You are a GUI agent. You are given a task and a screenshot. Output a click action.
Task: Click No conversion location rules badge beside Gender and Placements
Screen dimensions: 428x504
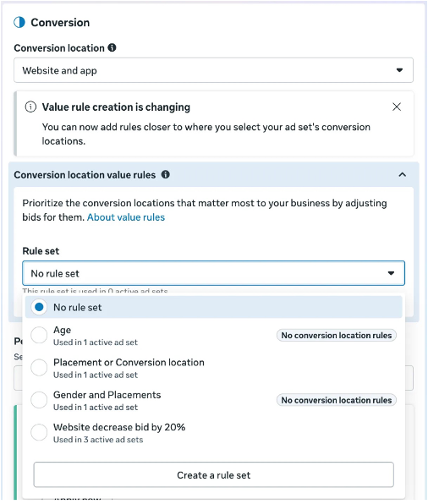(x=337, y=400)
